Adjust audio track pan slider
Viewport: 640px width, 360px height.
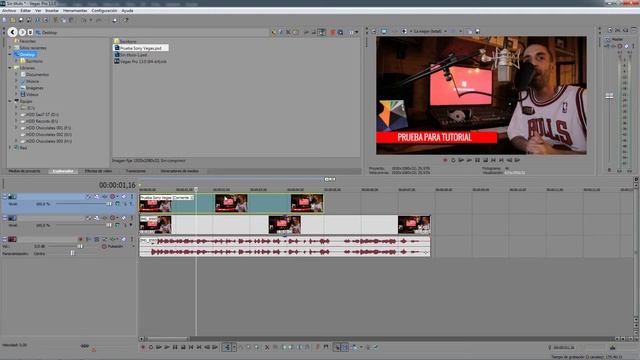72,253
